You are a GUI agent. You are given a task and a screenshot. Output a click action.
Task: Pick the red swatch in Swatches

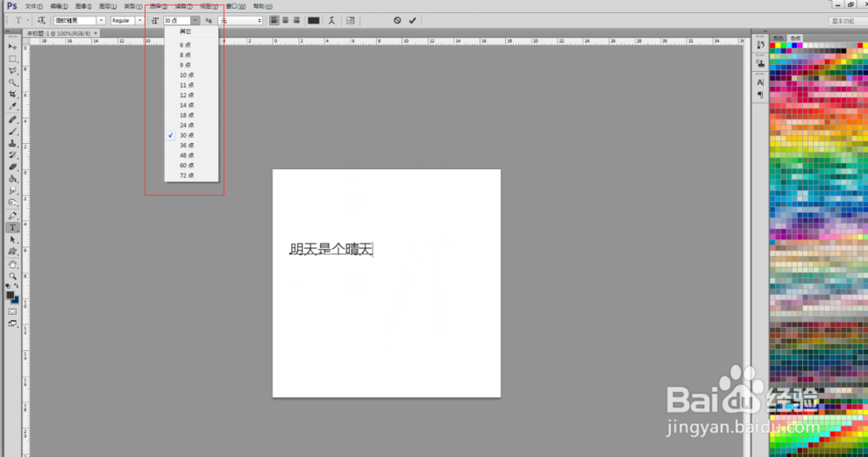(x=773, y=45)
